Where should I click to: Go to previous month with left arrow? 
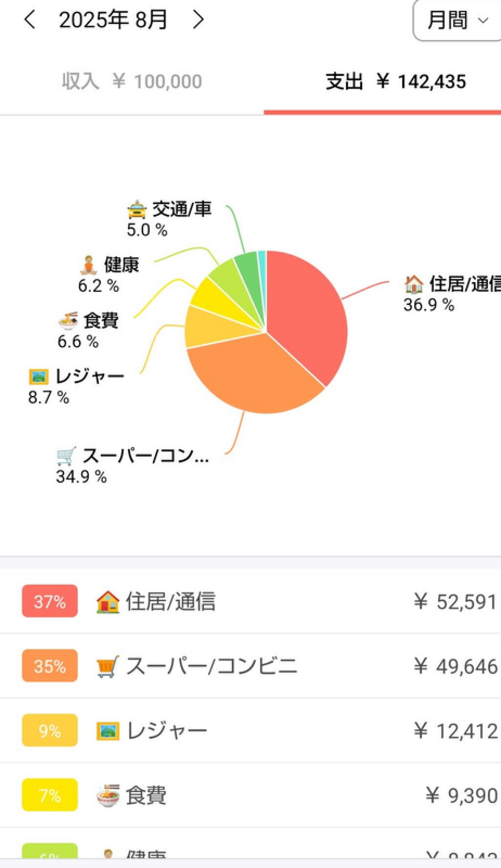pyautogui.click(x=30, y=20)
